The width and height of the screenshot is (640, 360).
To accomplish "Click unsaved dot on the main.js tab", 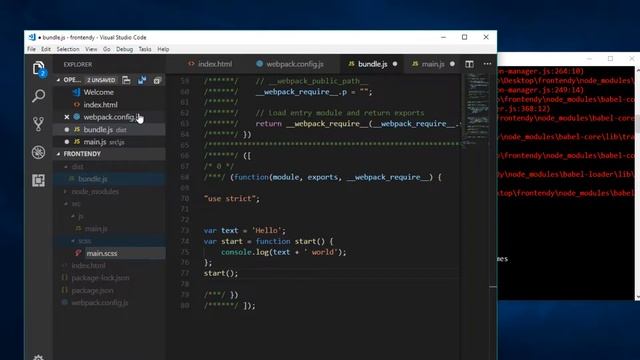I will (x=452, y=64).
